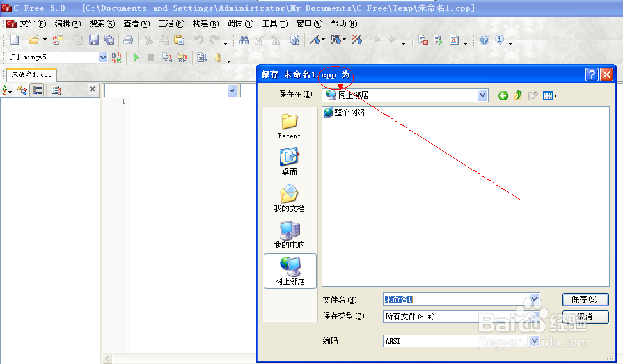
Task: Open the 编码 ANSI combo box
Action: [461, 341]
